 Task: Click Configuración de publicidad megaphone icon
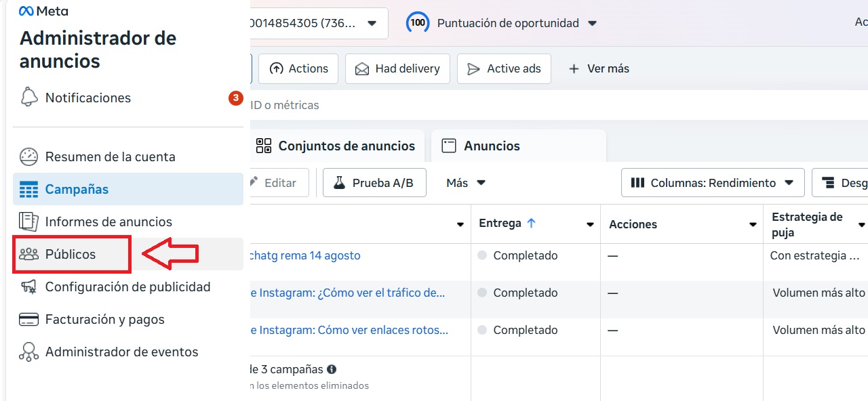coord(28,287)
